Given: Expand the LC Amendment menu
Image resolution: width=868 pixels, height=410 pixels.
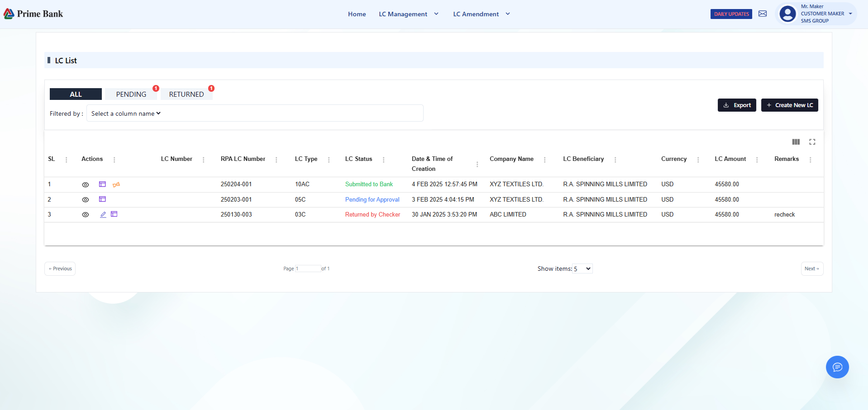Looking at the screenshot, I should pyautogui.click(x=482, y=14).
